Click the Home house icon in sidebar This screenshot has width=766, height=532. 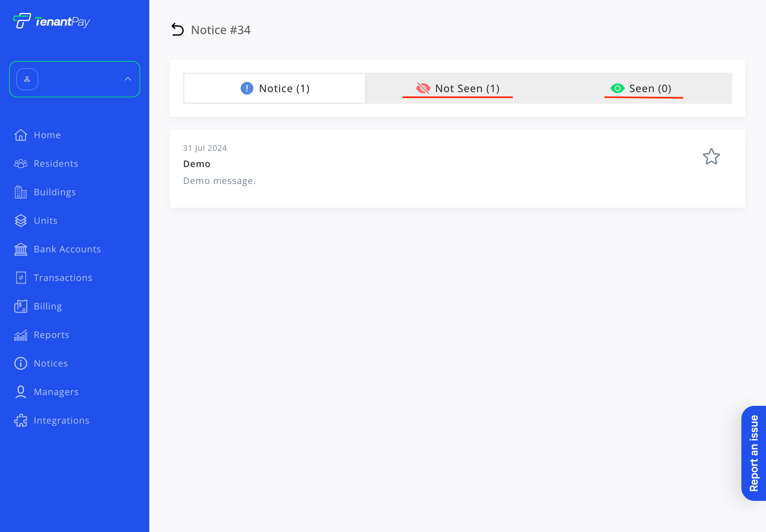(x=21, y=135)
